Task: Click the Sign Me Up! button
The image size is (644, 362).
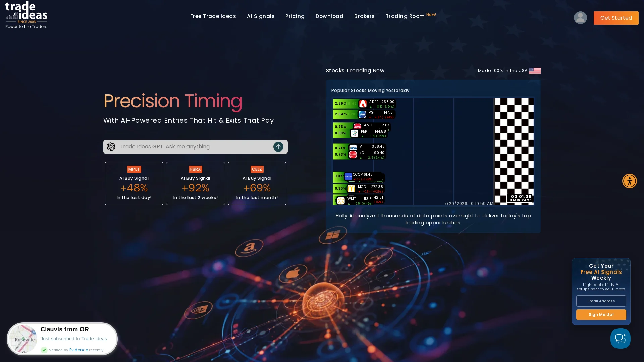Action: [x=601, y=315]
